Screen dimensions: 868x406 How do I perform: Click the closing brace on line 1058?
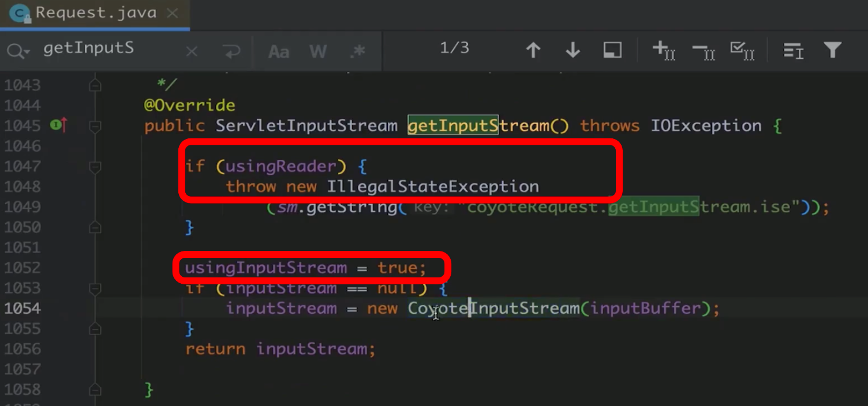(149, 389)
